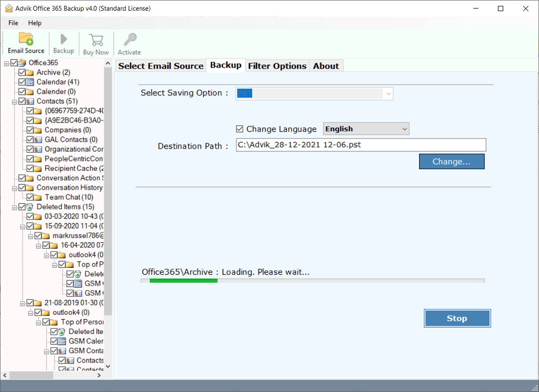Click the Deleted Items (15) recycle icon
This screenshot has width=539, height=392.
click(30, 207)
